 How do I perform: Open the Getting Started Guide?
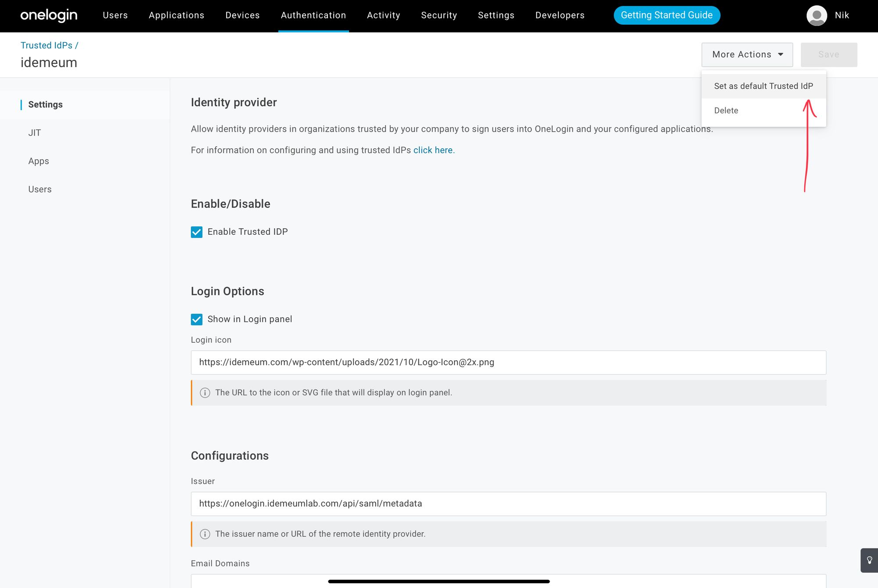click(x=667, y=15)
